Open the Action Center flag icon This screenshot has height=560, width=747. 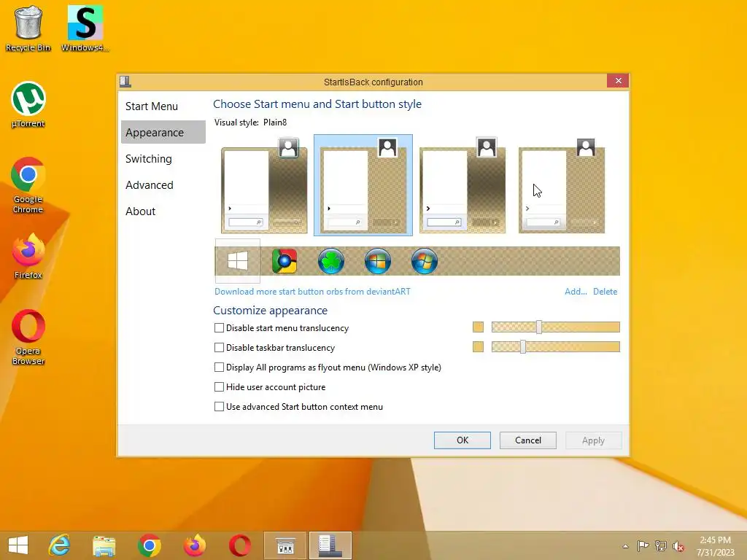643,545
